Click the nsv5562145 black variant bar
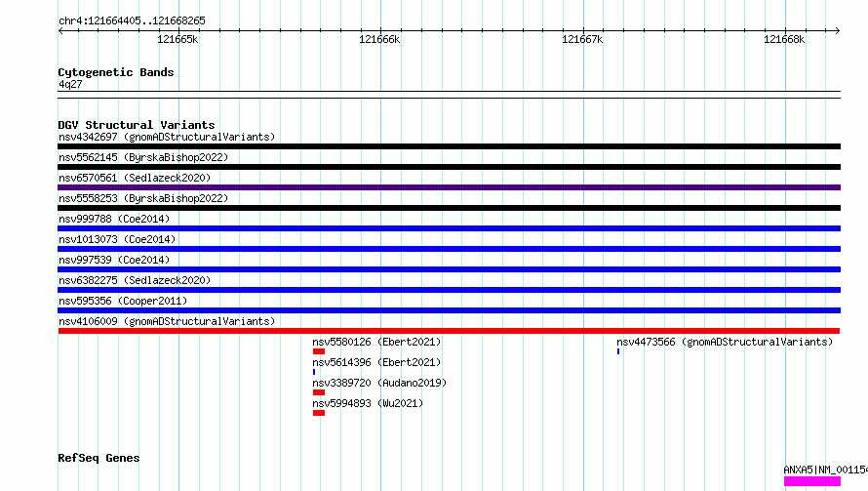This screenshot has height=491, width=868. pyautogui.click(x=449, y=167)
